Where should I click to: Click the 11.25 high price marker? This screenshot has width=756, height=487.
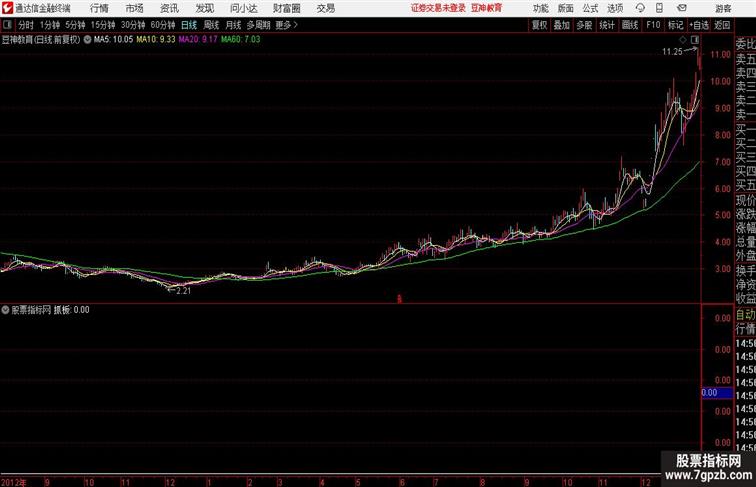click(x=672, y=52)
